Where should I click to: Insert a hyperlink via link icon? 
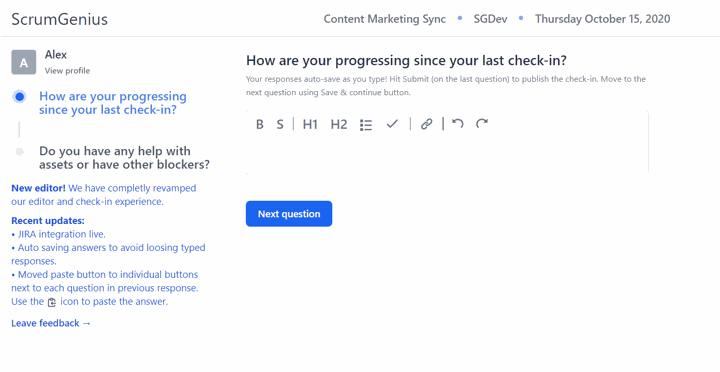(427, 124)
